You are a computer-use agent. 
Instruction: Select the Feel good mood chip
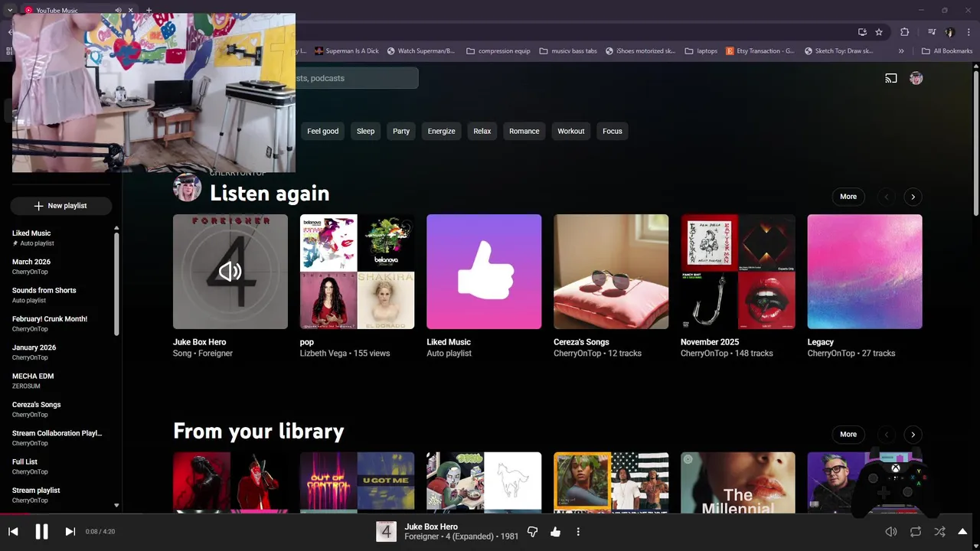pos(322,131)
